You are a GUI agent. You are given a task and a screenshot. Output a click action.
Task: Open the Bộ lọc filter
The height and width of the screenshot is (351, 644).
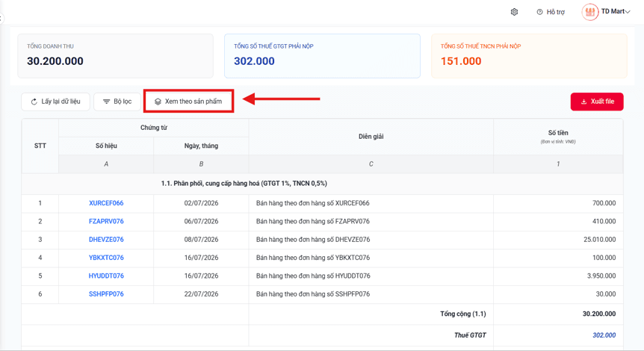pyautogui.click(x=117, y=102)
